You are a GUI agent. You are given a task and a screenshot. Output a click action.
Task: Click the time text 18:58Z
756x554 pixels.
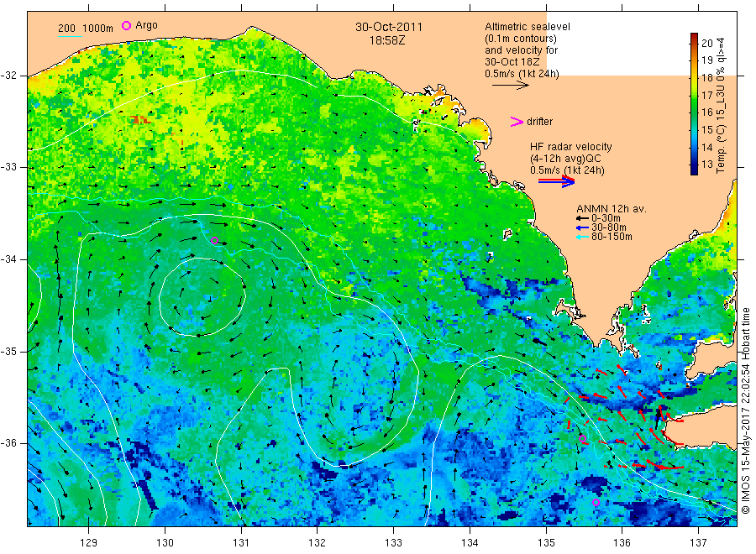tap(387, 40)
